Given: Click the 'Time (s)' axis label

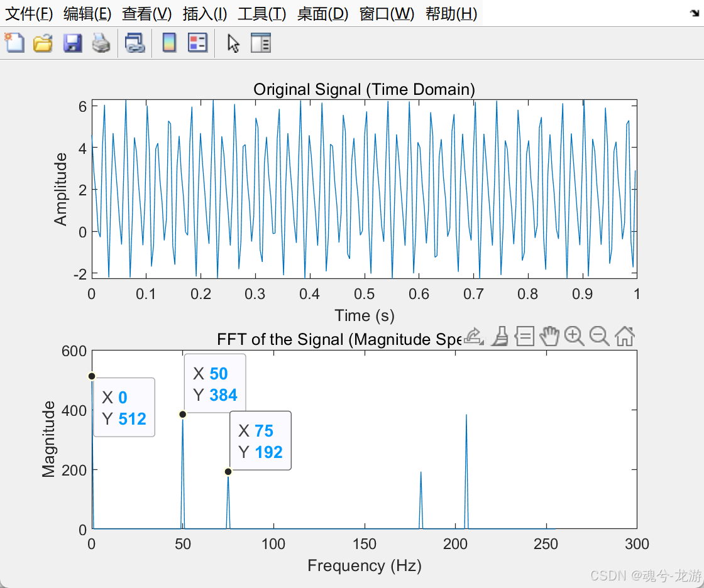Looking at the screenshot, I should (x=365, y=315).
